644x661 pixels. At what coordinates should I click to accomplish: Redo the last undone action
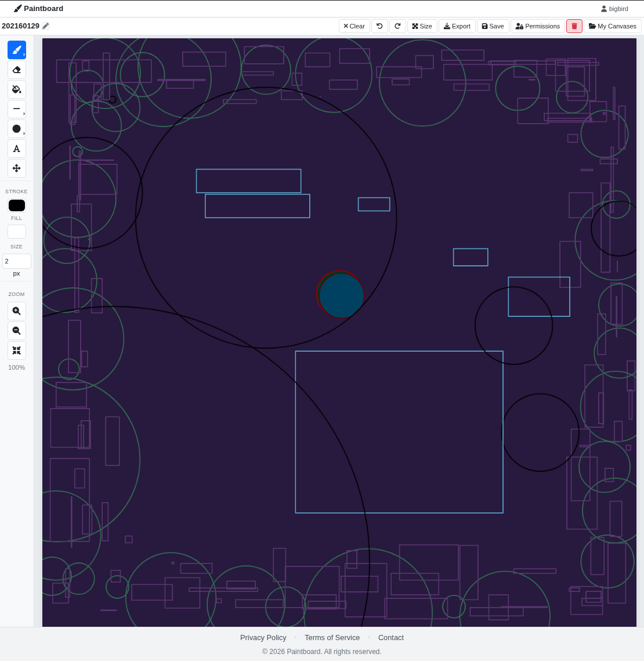(397, 26)
